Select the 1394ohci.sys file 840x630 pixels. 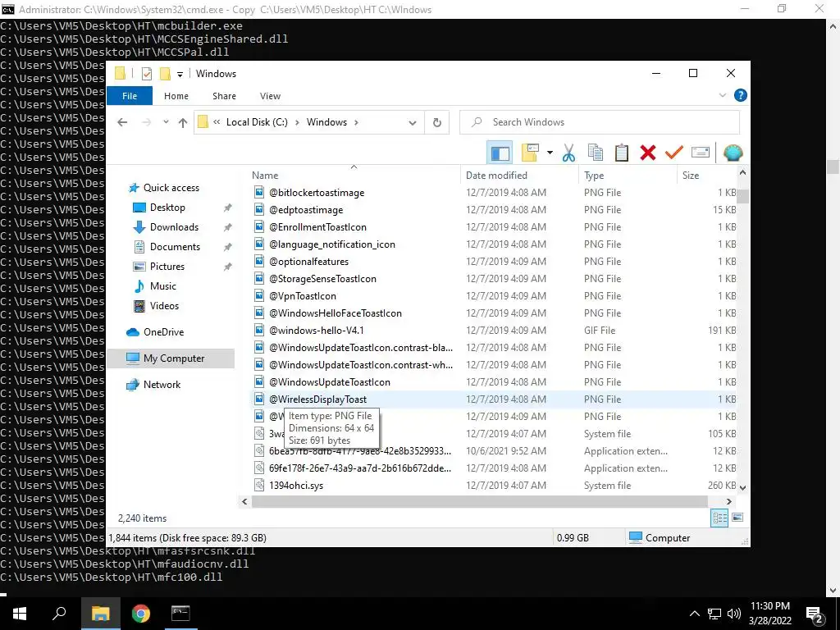(x=295, y=486)
